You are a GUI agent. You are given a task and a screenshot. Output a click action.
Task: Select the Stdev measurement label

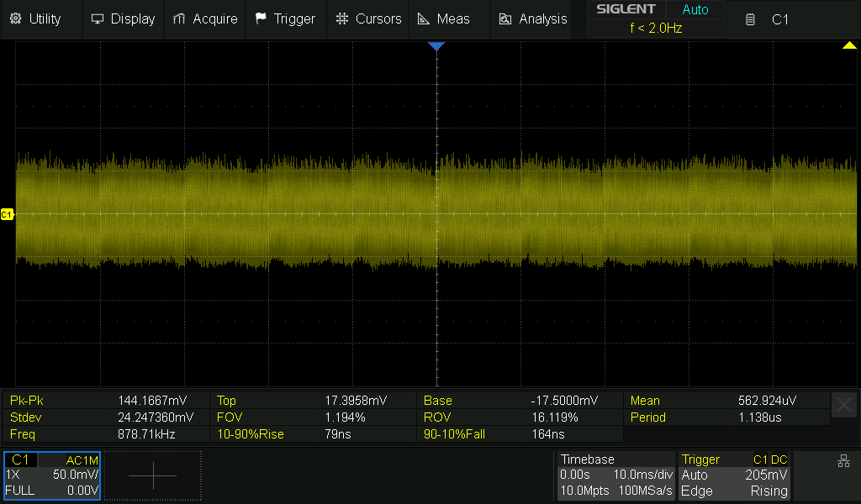[x=26, y=417]
